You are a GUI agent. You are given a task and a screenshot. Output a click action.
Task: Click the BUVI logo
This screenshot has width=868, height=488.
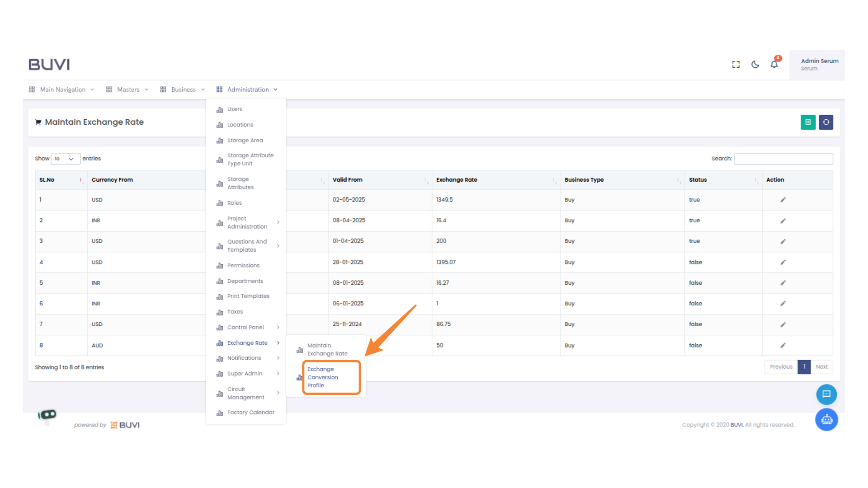[x=49, y=64]
